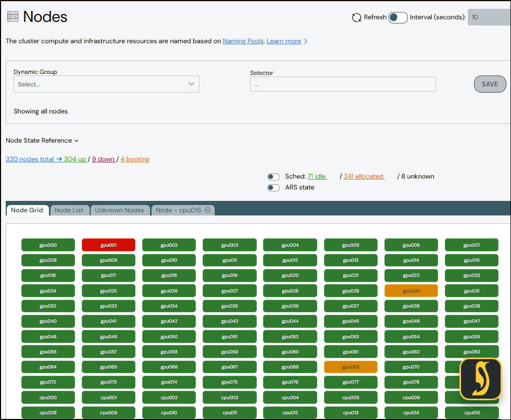This screenshot has width=511, height=420.
Task: Select node gpu053
Action: (x=351, y=337)
